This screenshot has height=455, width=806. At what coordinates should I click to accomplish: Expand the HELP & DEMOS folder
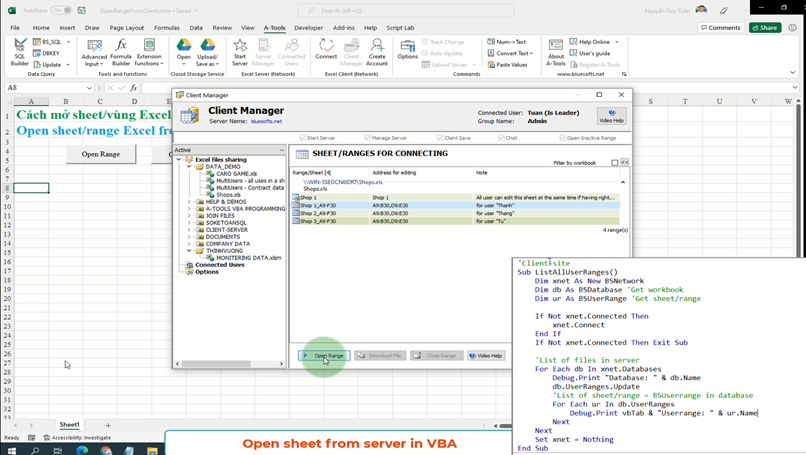coord(189,202)
